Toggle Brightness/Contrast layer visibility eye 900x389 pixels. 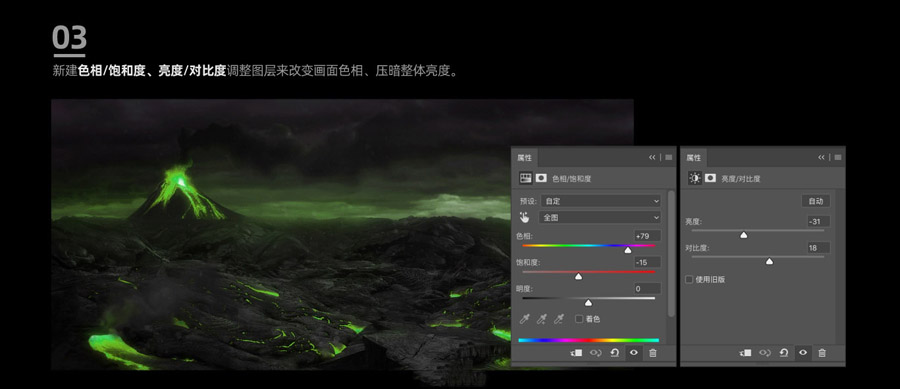pos(803,353)
